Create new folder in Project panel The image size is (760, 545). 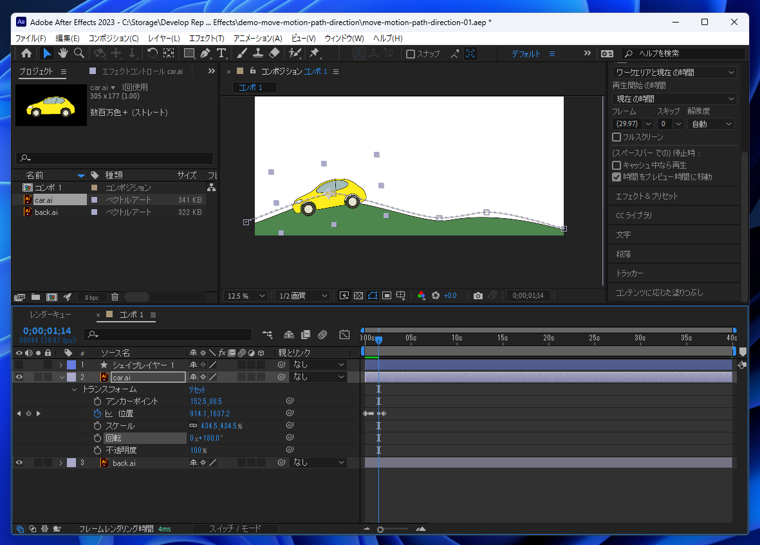[36, 297]
